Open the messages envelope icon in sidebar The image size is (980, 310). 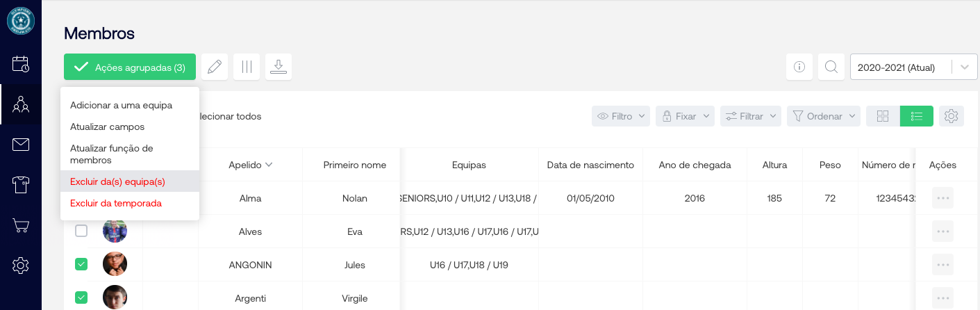click(21, 145)
